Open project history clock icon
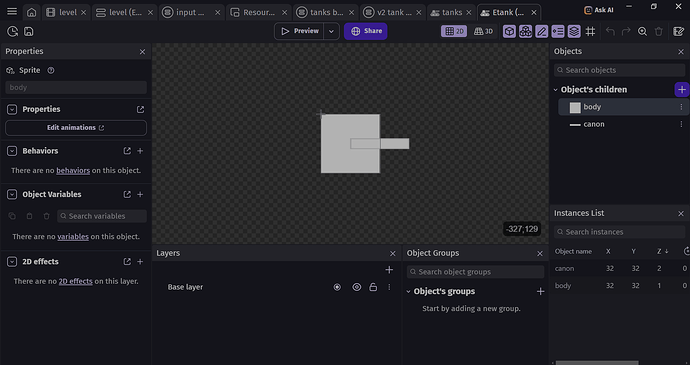Screen dimensions: 690x365 point(12,31)
